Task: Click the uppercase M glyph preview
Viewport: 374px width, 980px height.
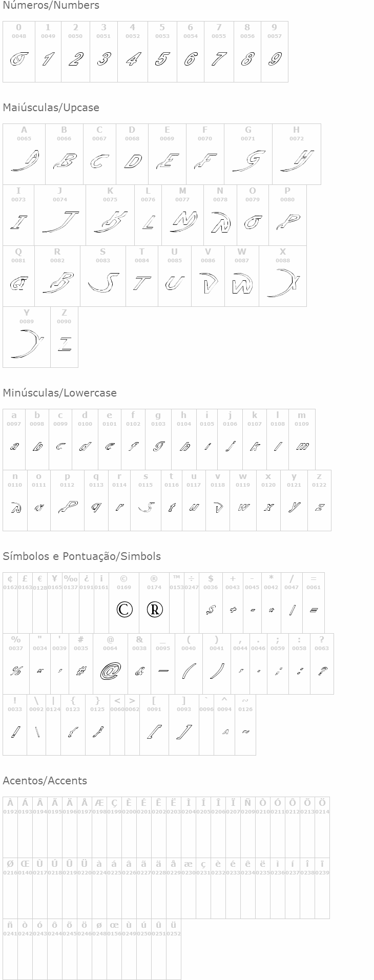Action: point(183,221)
